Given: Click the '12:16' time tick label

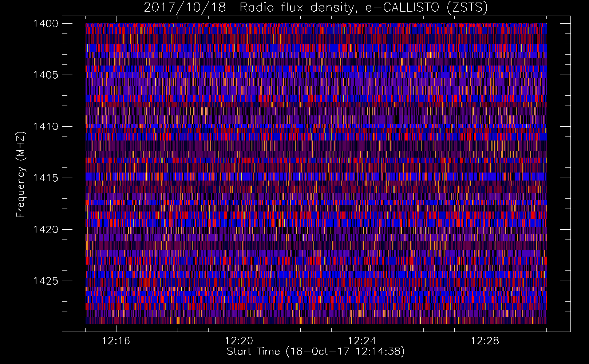Looking at the screenshot, I should point(116,341).
